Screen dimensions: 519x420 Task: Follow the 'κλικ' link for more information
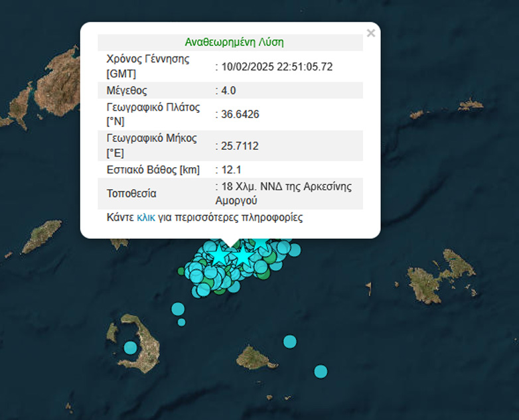[x=145, y=218]
